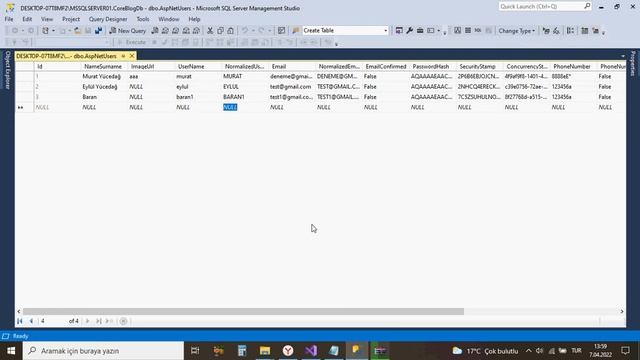The image size is (640, 360).
Task: Click the Open File folder icon
Action: tap(78, 31)
